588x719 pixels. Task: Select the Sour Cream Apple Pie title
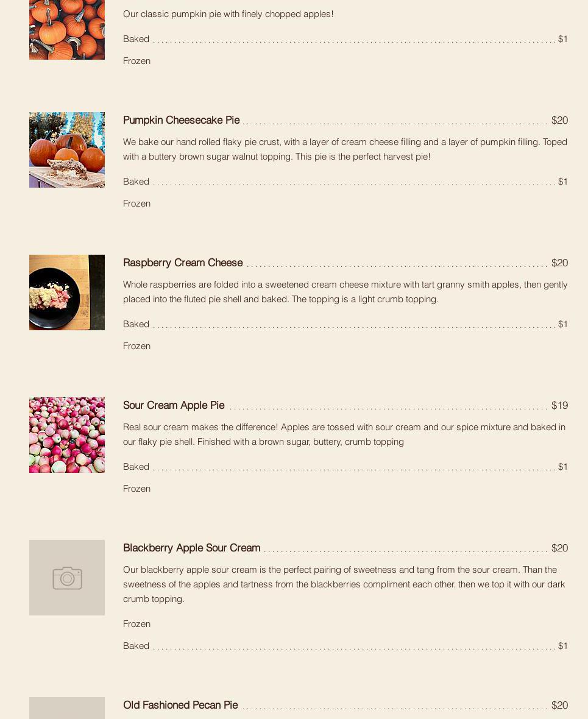[174, 405]
